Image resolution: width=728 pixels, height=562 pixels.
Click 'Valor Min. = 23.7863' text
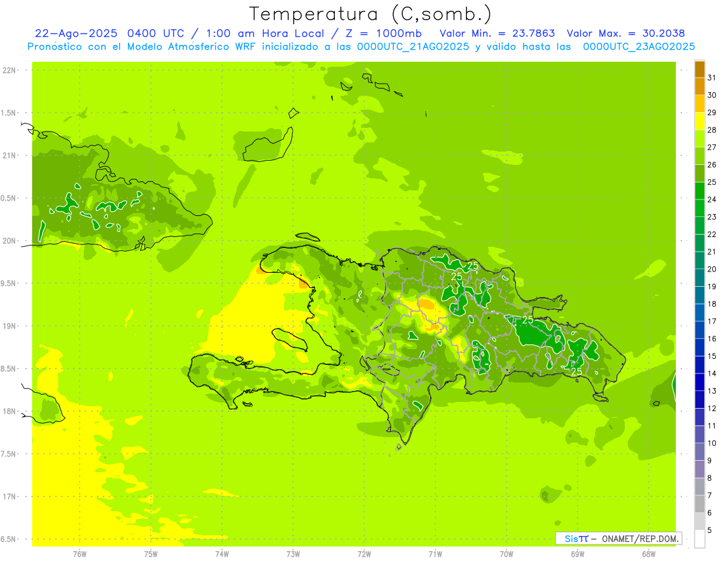click(x=497, y=33)
